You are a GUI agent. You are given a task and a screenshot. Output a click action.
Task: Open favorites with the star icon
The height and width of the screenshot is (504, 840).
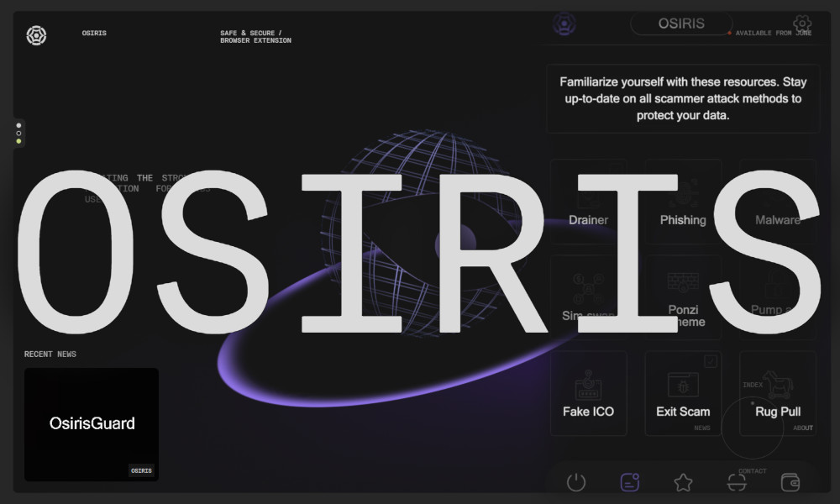(683, 482)
